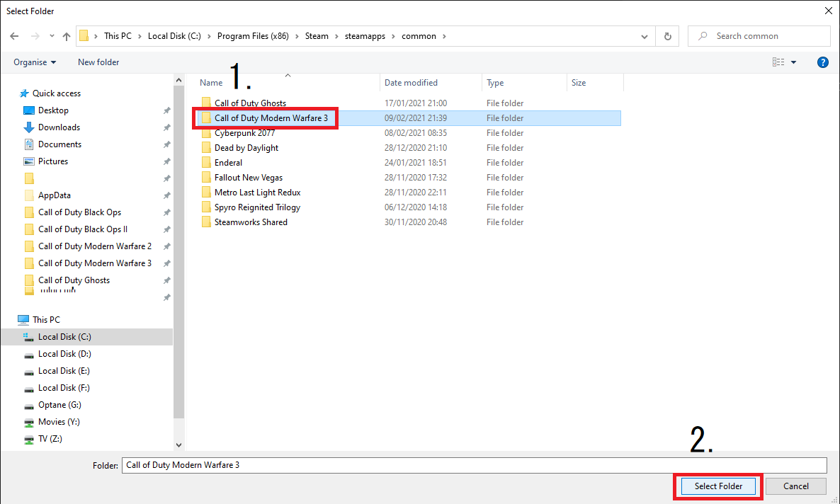Click the pin icon next to Pictures
Viewport: 840px width, 504px height.
pyautogui.click(x=166, y=161)
